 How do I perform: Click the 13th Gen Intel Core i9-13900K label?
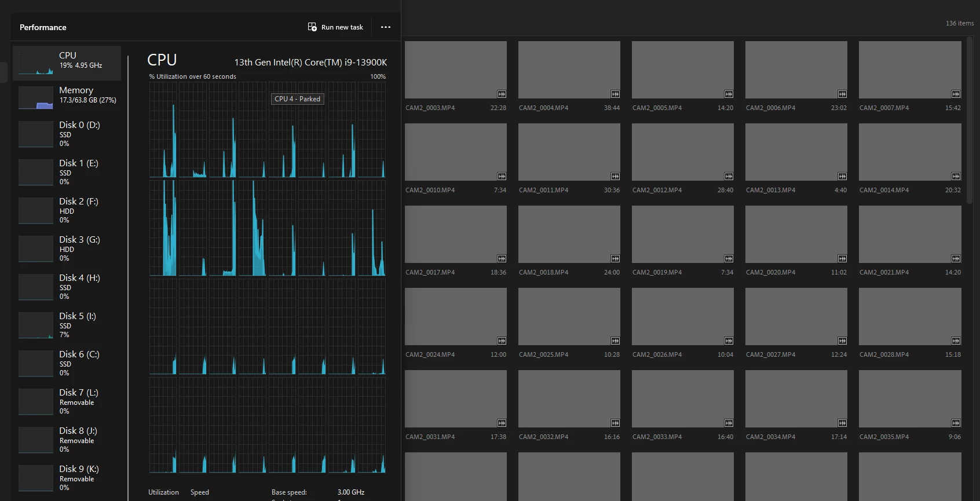tap(310, 62)
